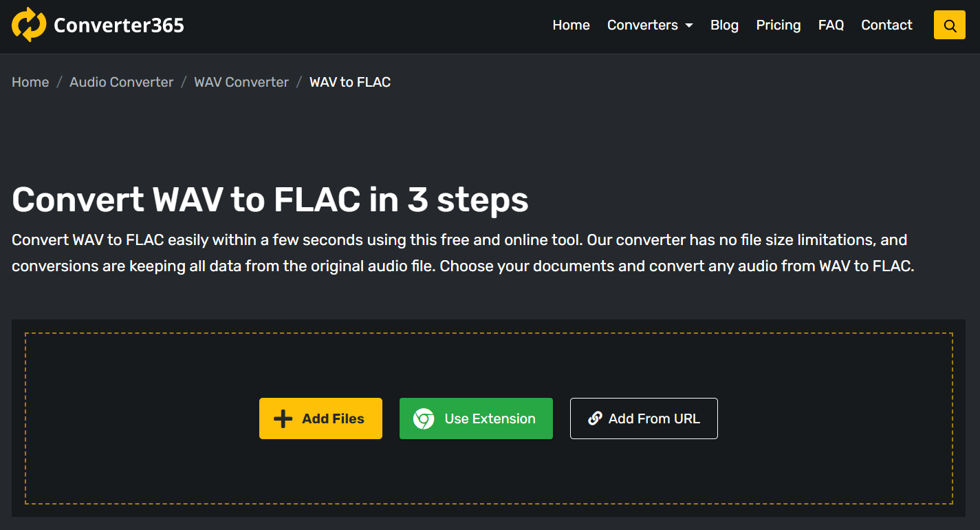Viewport: 980px width, 530px height.
Task: Open the yellow search icon button
Action: click(x=950, y=25)
